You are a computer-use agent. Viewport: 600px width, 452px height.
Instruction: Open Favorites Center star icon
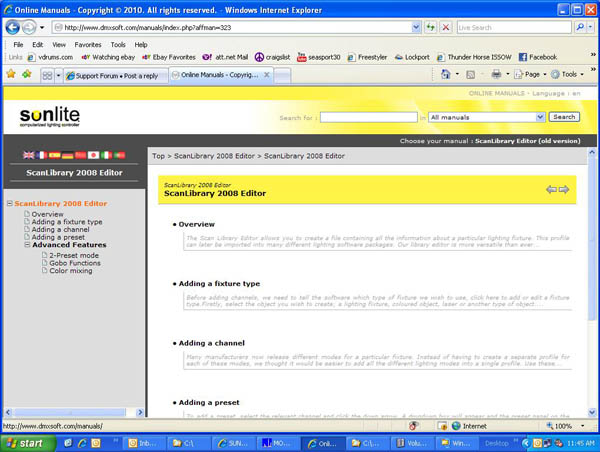pyautogui.click(x=11, y=74)
